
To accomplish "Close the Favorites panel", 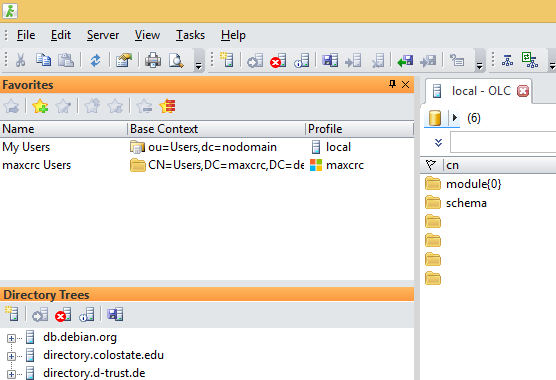I will [405, 84].
